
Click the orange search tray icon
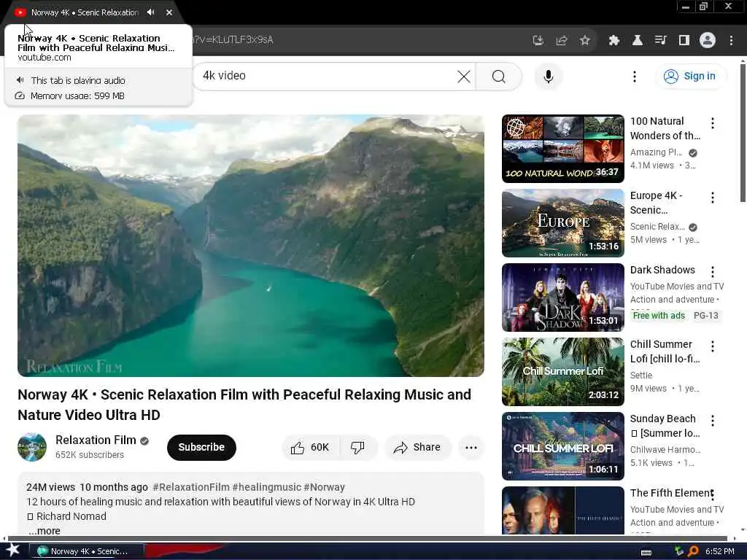(693, 551)
